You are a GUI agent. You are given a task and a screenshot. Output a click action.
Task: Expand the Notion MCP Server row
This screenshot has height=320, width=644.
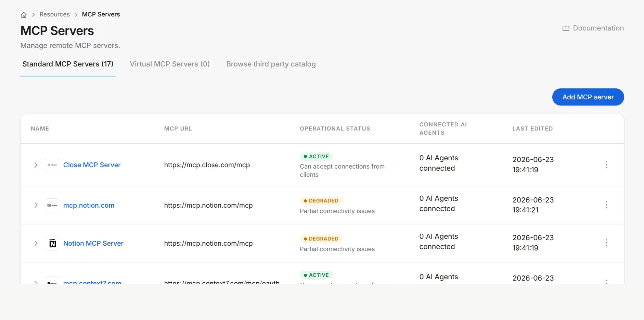tap(36, 243)
